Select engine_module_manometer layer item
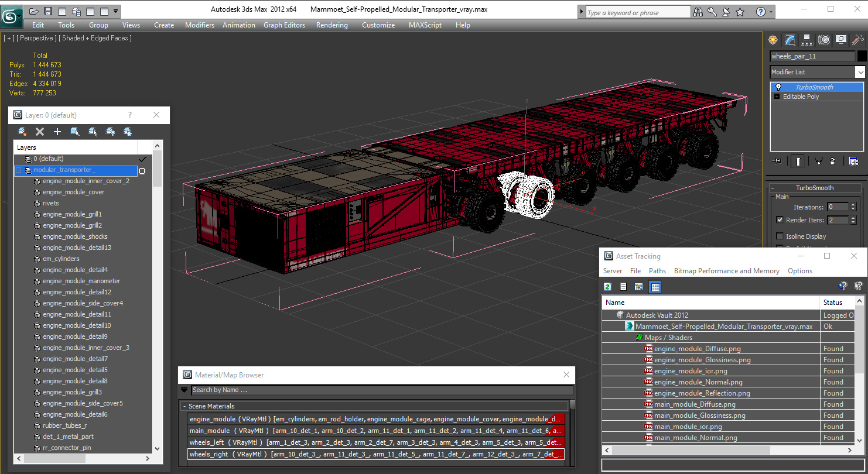868x474 pixels. (x=81, y=281)
